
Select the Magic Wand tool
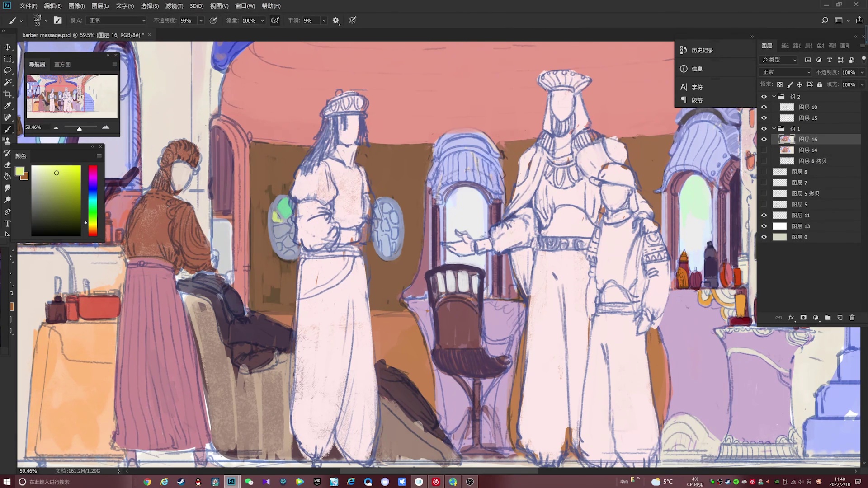(x=8, y=82)
